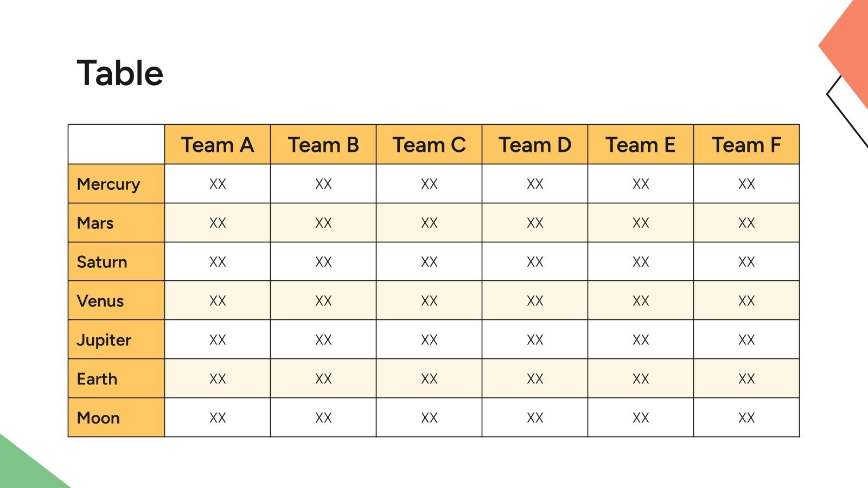
Task: Select the Team D column header
Action: (535, 145)
